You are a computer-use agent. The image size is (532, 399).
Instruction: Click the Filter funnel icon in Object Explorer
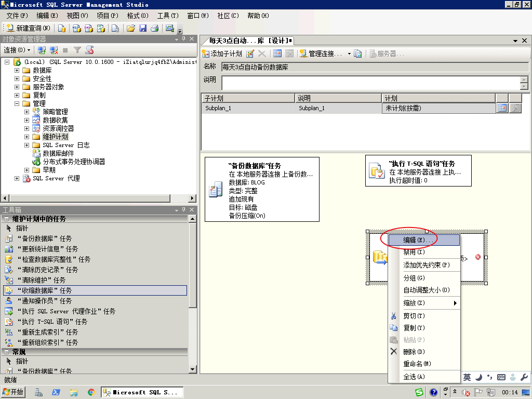point(77,50)
